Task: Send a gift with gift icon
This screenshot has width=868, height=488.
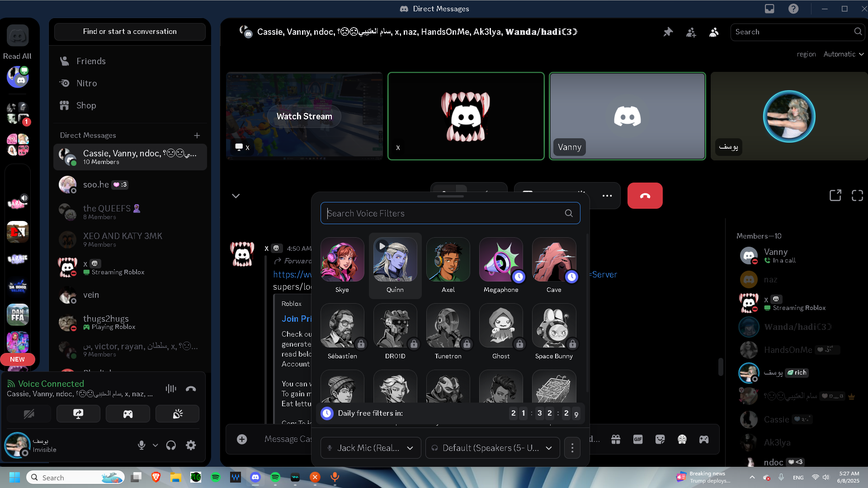Action: 616,439
